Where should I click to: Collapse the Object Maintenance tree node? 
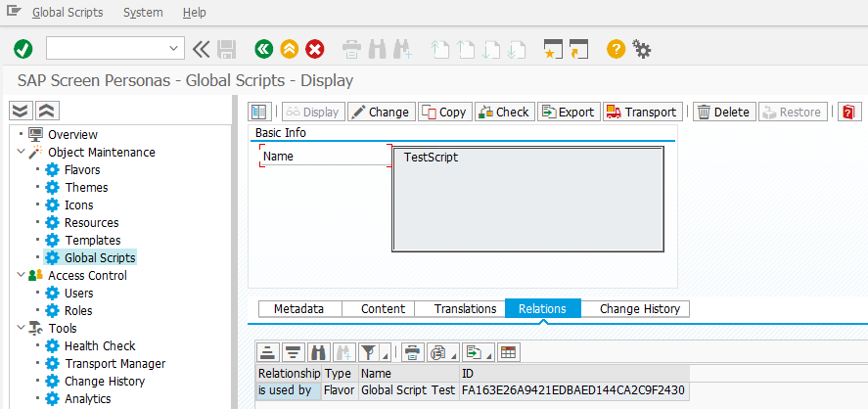tap(21, 152)
